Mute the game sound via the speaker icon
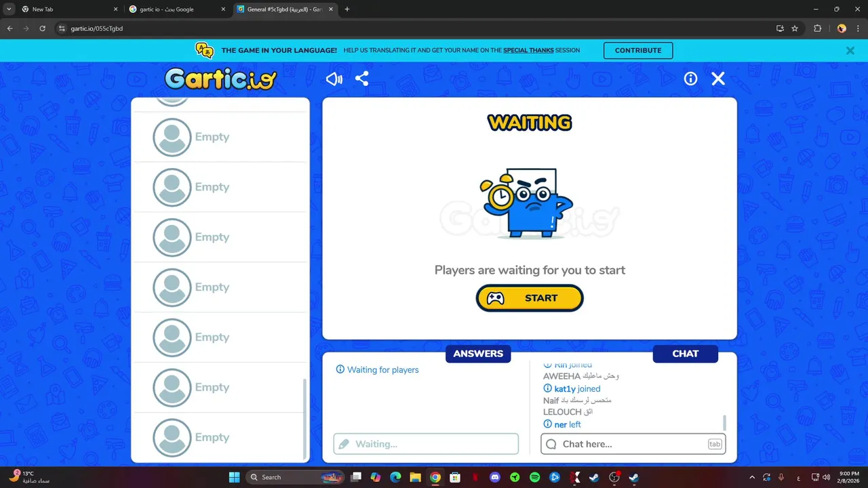 pos(334,79)
